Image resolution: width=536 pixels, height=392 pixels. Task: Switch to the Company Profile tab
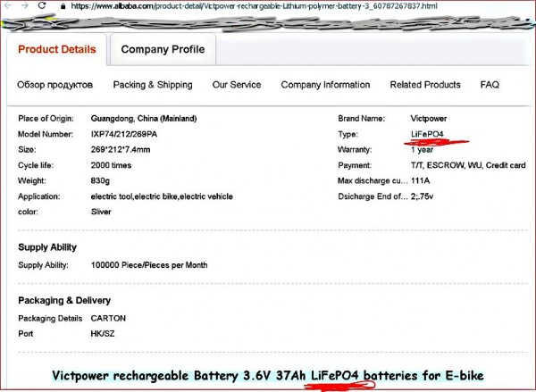tap(163, 49)
